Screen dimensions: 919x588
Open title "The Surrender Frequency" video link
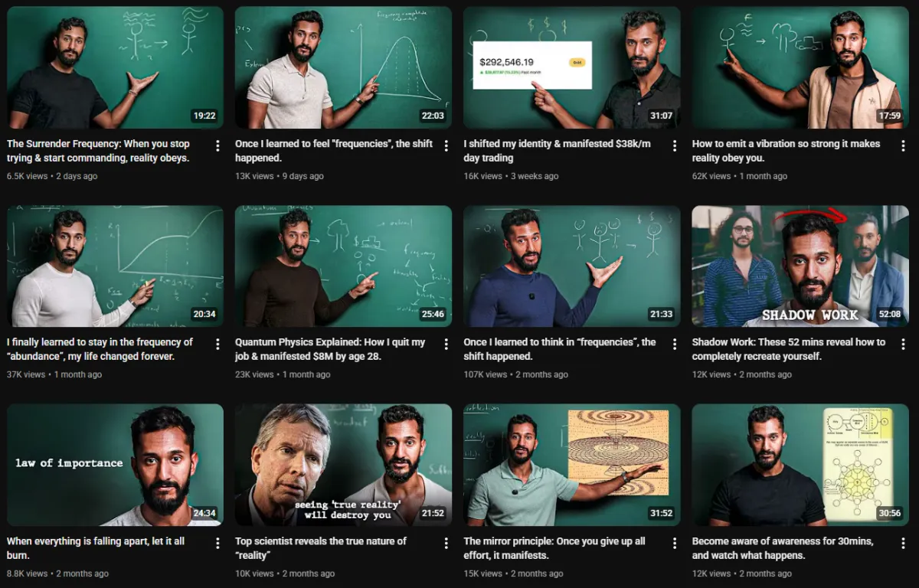pyautogui.click(x=98, y=151)
